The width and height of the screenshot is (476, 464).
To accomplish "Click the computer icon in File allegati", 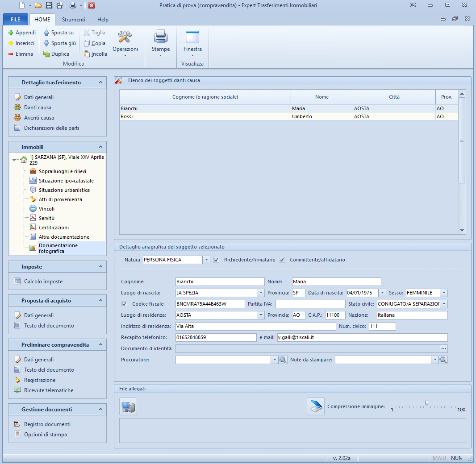I will (x=128, y=406).
